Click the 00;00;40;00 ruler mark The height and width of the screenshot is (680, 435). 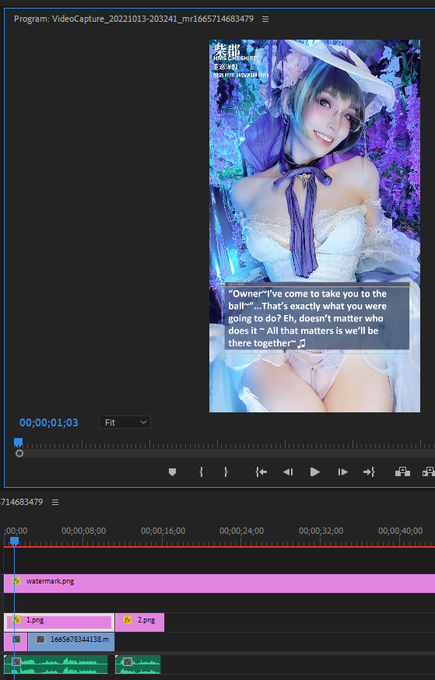tap(400, 531)
